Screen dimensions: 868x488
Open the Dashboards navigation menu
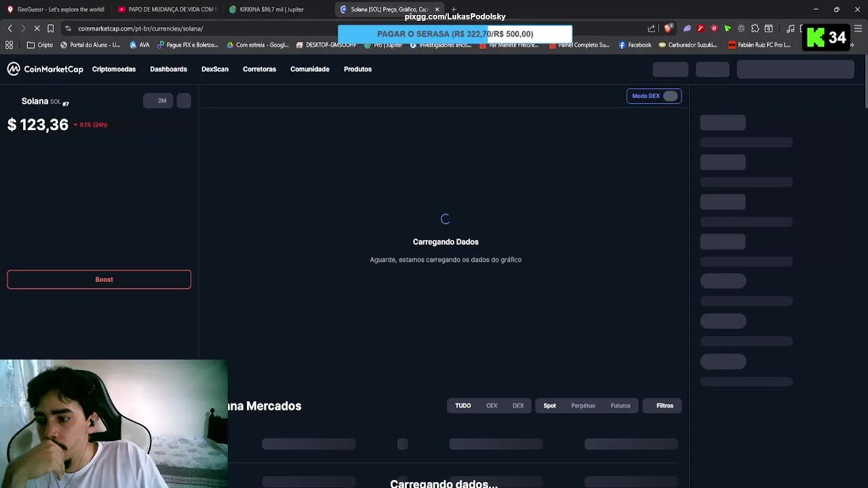(x=168, y=69)
